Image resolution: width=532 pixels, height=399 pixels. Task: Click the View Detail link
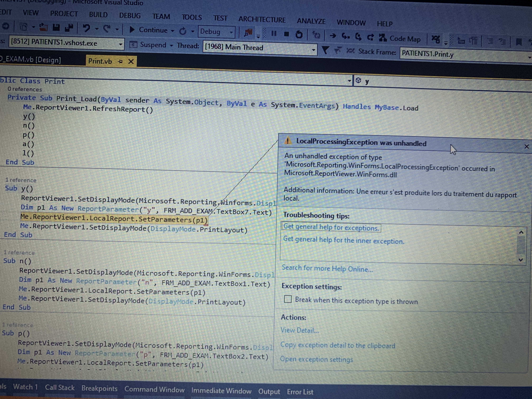300,330
